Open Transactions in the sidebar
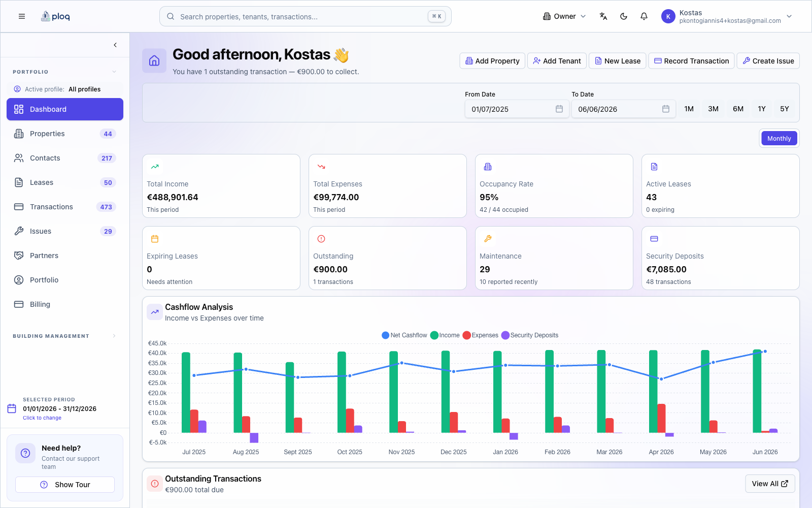This screenshot has width=812, height=508. tap(65, 207)
